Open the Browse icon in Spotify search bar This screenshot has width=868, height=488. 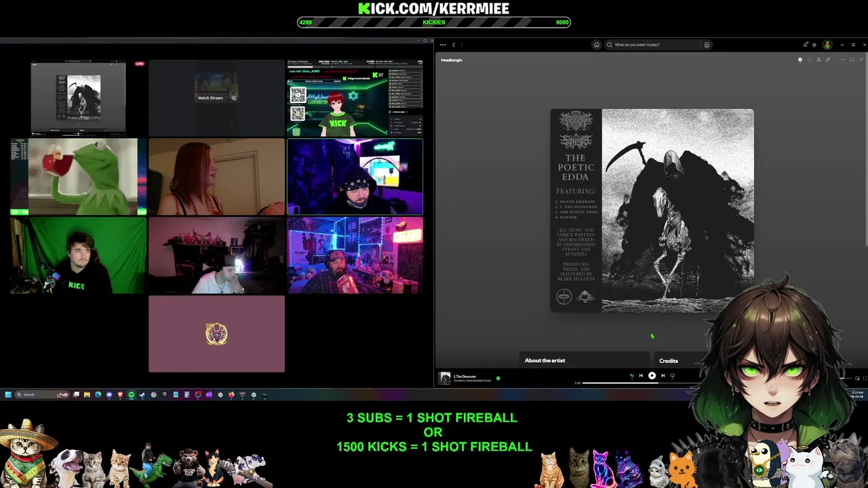[707, 45]
